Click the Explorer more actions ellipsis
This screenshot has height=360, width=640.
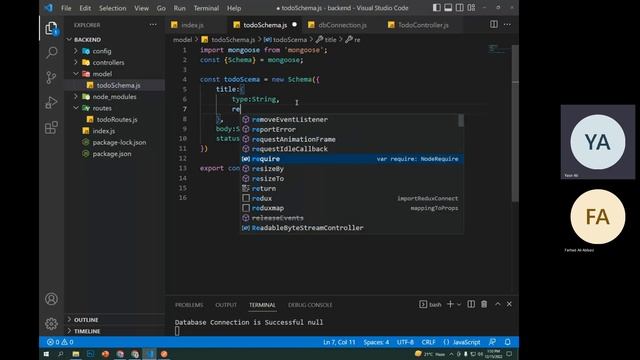[x=153, y=25]
